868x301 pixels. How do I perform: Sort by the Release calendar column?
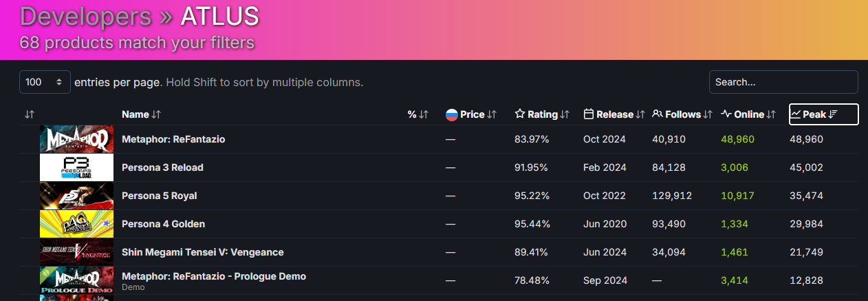click(x=614, y=114)
